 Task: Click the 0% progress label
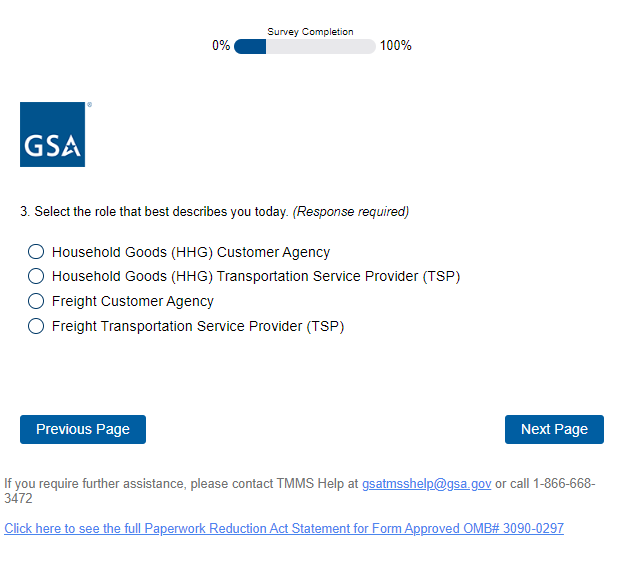coord(221,46)
